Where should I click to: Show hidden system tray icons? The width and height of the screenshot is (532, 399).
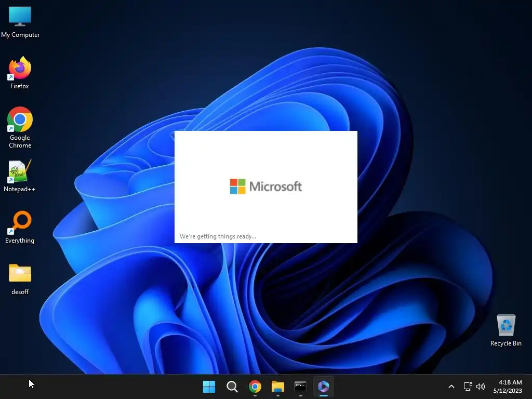tap(451, 387)
